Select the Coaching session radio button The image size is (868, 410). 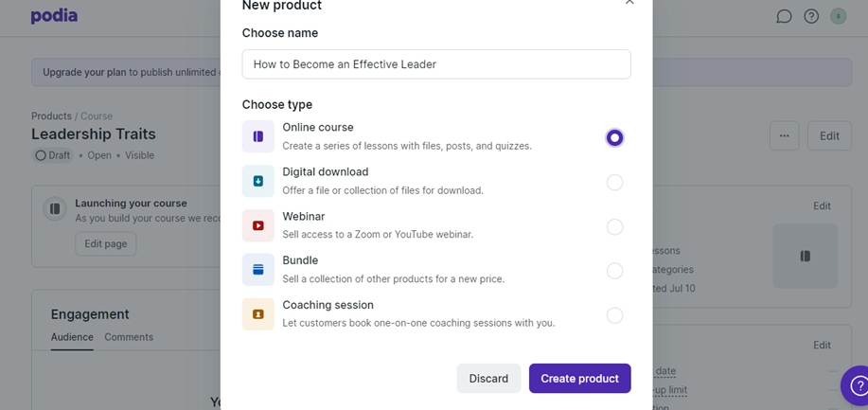(x=614, y=315)
